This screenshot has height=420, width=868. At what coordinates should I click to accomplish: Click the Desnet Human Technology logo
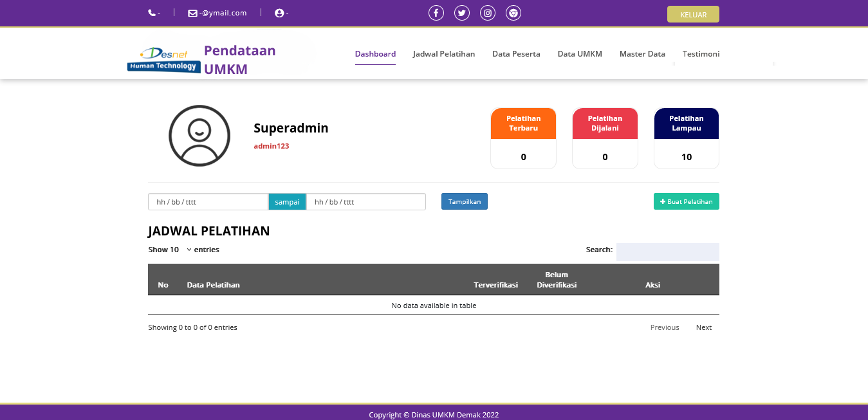tap(164, 60)
